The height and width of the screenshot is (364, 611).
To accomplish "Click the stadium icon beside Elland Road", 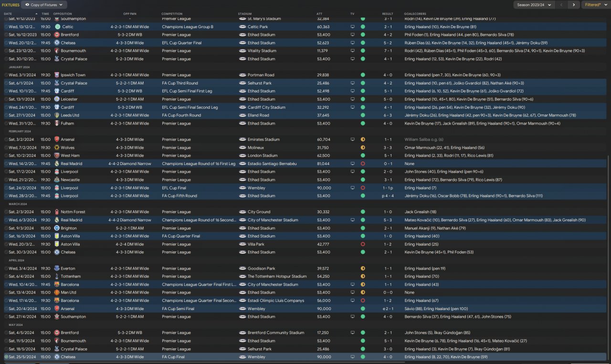I will coord(242,115).
